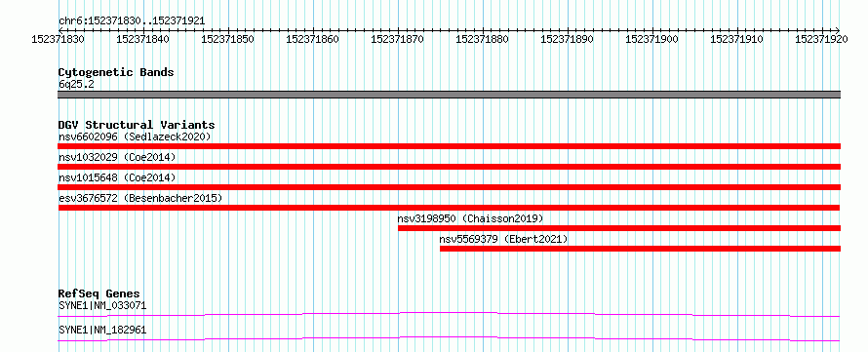Select the magenta line for SYNE1|NM_033071

point(449,314)
